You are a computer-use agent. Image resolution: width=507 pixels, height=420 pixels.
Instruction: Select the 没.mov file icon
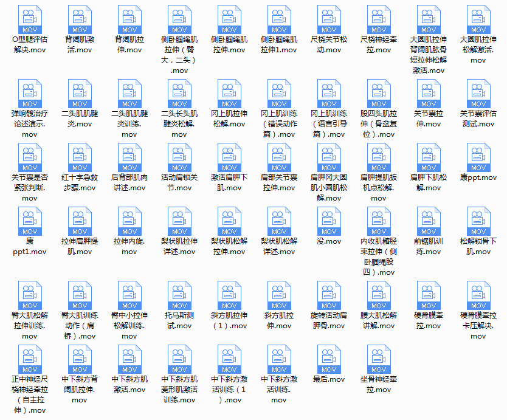click(329, 221)
